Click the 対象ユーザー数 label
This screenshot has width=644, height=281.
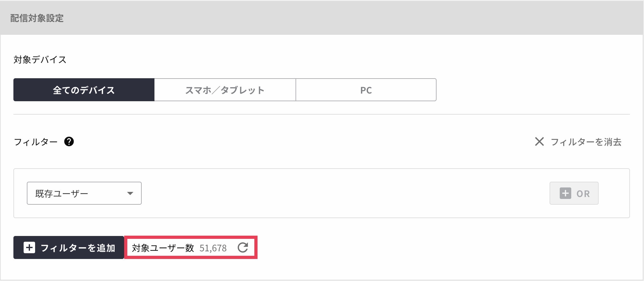click(x=163, y=248)
